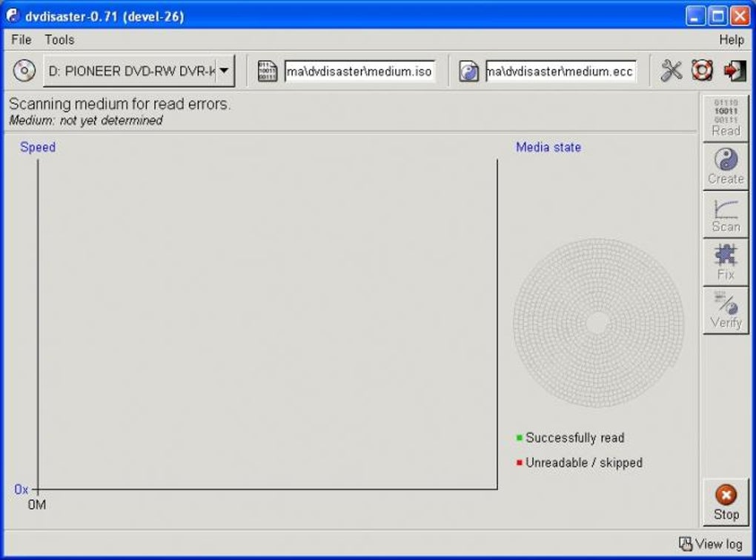Click the CD drive icon

click(24, 71)
